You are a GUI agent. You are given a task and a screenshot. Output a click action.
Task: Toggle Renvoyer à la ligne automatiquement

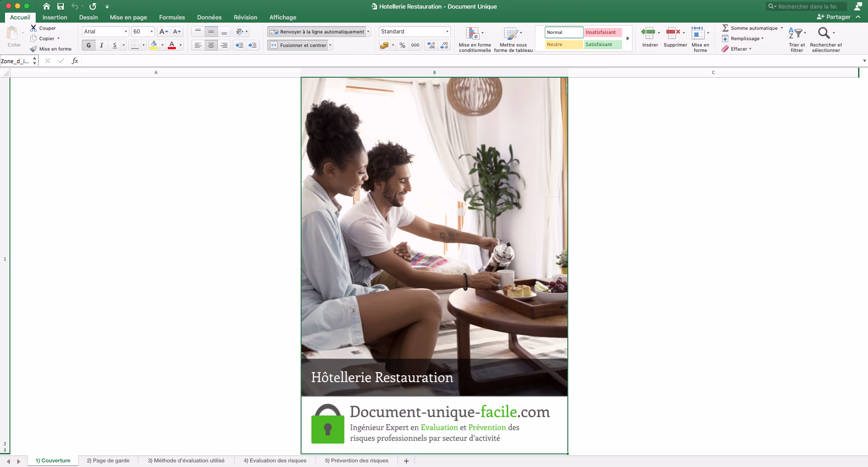317,32
